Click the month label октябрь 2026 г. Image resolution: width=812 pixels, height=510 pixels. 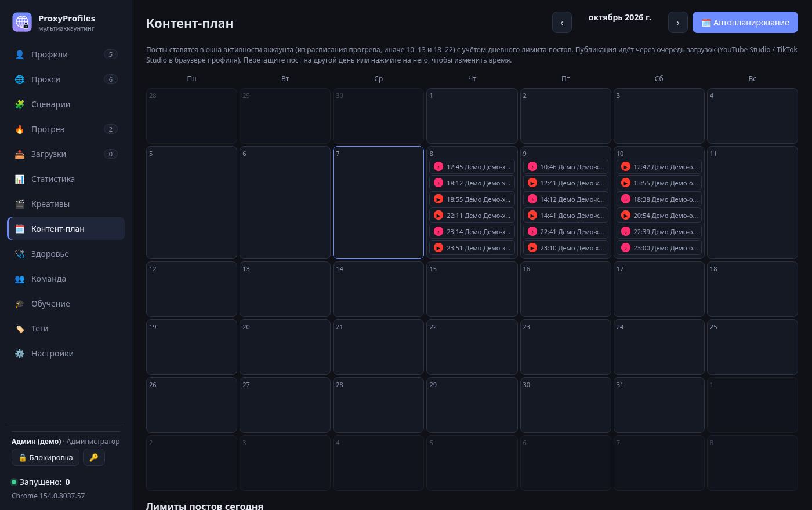click(x=620, y=17)
